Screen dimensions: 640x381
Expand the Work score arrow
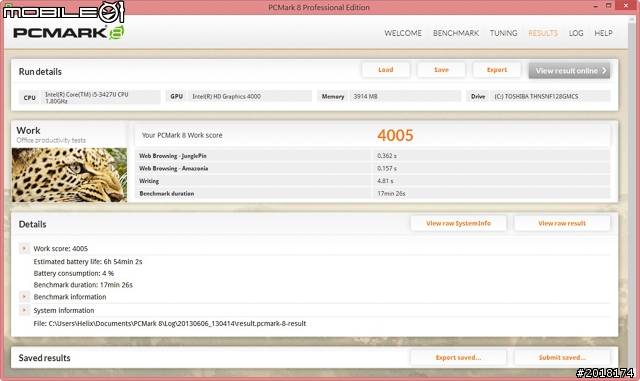24,248
